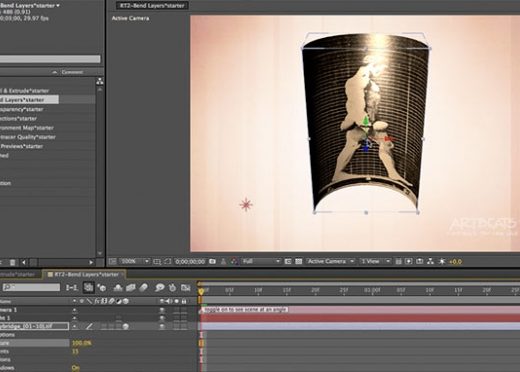This screenshot has height=372, width=520.
Task: Switch to the Extrude*starter timeline tab
Action: [17, 275]
